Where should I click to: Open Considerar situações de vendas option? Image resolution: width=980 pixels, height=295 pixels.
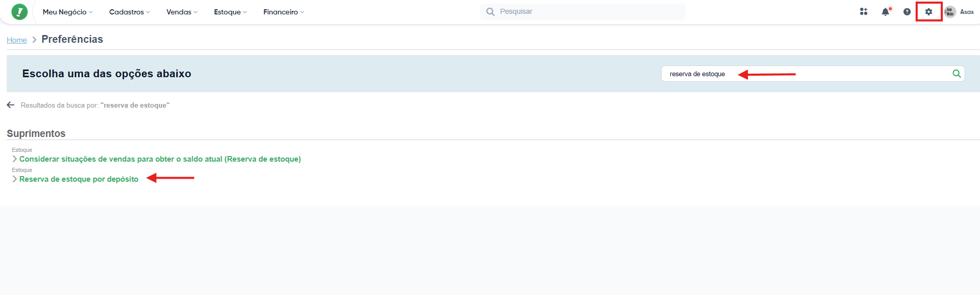pyautogui.click(x=160, y=159)
